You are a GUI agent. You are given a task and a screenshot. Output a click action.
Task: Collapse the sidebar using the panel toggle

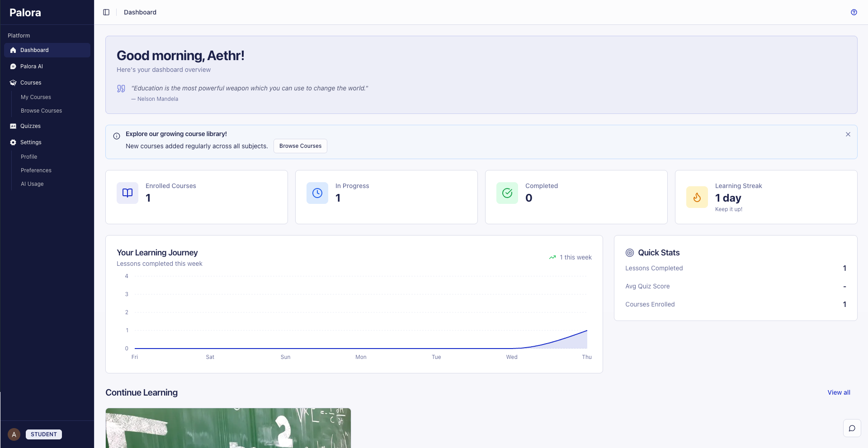[x=106, y=12]
